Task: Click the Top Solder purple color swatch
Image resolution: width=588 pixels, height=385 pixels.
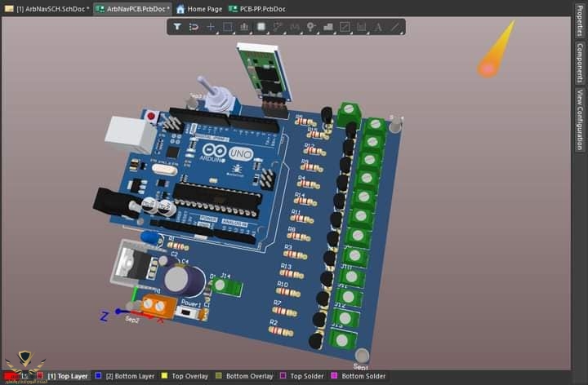Action: pyautogui.click(x=283, y=376)
